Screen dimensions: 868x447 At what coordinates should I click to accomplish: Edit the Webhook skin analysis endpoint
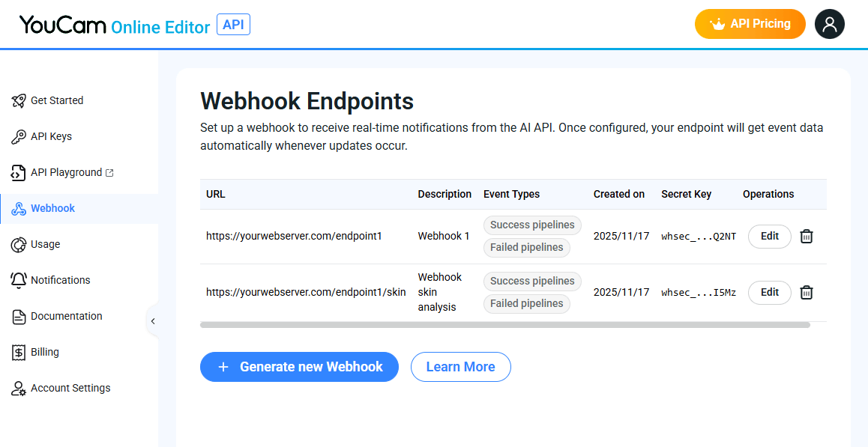(769, 293)
